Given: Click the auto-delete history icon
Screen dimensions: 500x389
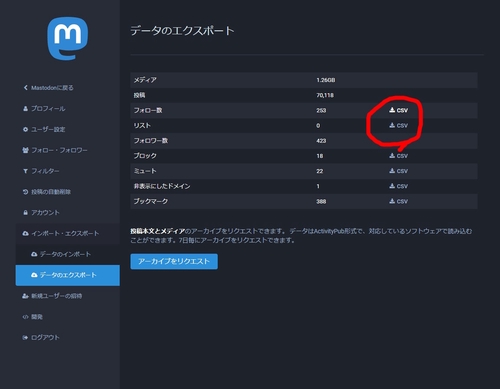Looking at the screenshot, I should click(25, 192).
